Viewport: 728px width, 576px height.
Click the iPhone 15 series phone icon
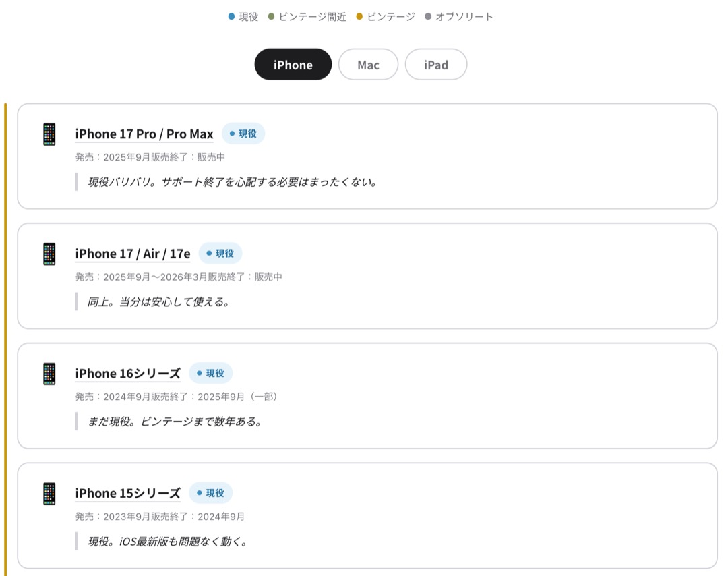click(x=49, y=494)
